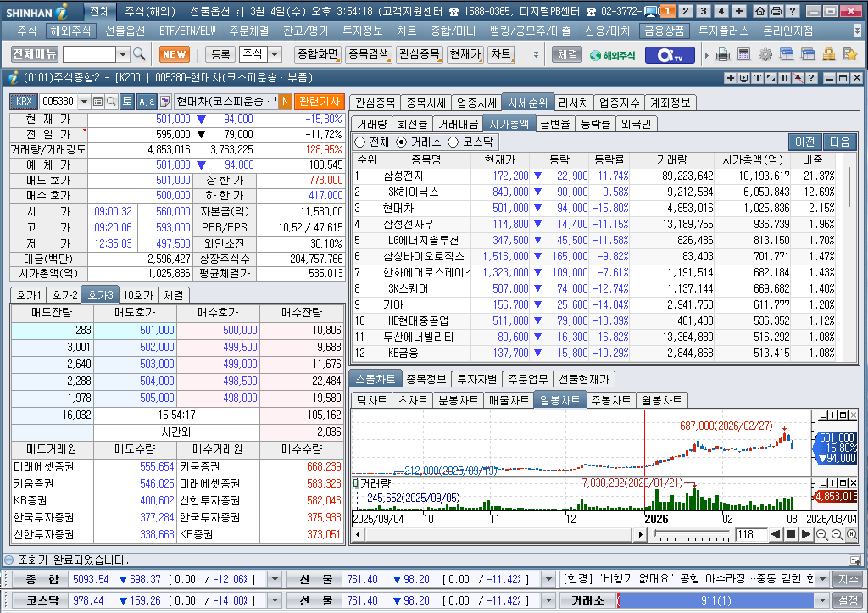Switch to virtual screen 4
Image resolution: width=868 pixels, height=613 pixels.
721,11
